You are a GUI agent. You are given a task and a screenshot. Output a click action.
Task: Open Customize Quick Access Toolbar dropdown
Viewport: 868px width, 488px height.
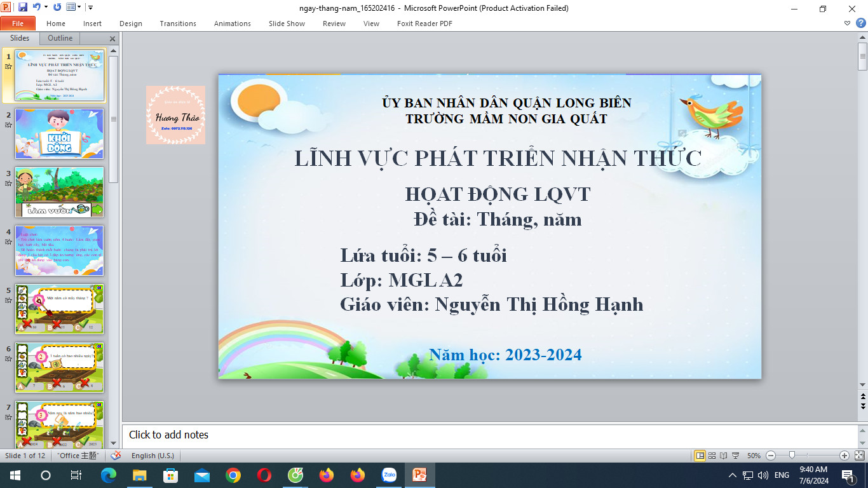pos(90,8)
